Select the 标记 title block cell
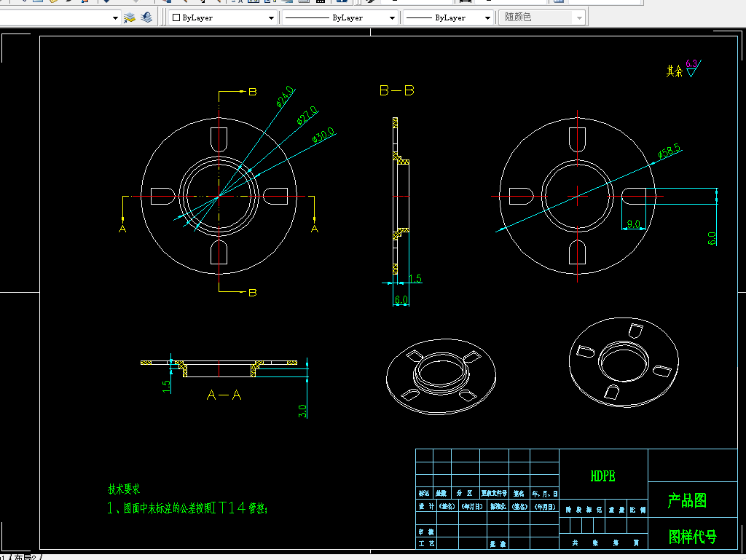This screenshot has height=560, width=746. click(424, 494)
